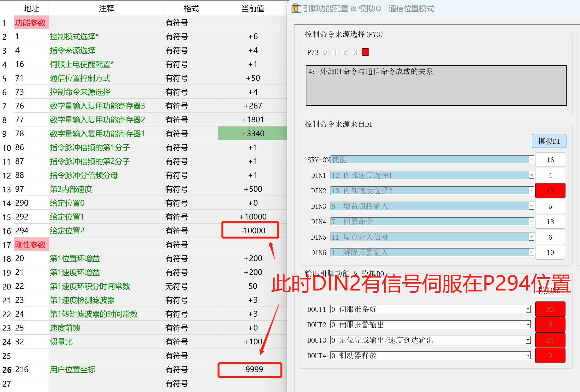The image size is (580, 392).
Task: Click the 第1位置环增益 comment cell
Action: pos(106,259)
